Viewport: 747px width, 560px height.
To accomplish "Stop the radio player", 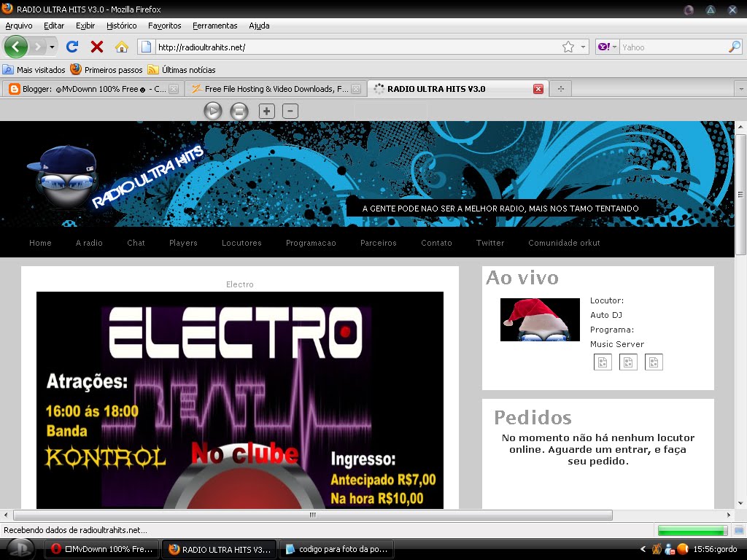I will [239, 112].
